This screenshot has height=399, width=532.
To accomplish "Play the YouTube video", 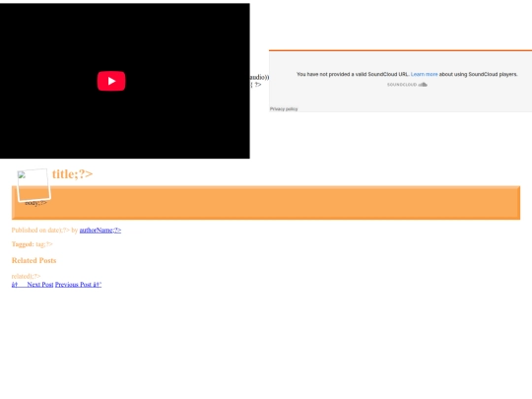I will pos(111,81).
